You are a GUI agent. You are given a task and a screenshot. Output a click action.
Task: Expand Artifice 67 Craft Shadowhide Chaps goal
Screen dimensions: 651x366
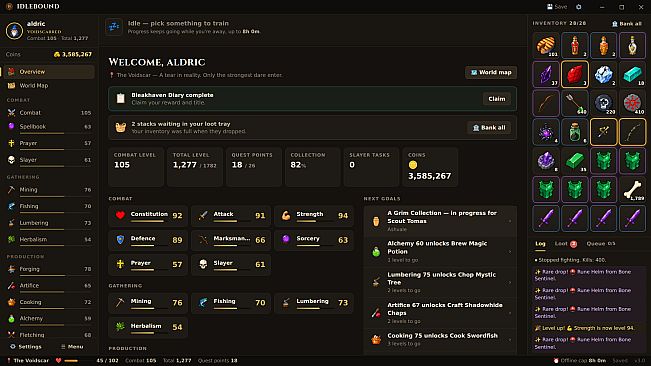440,313
